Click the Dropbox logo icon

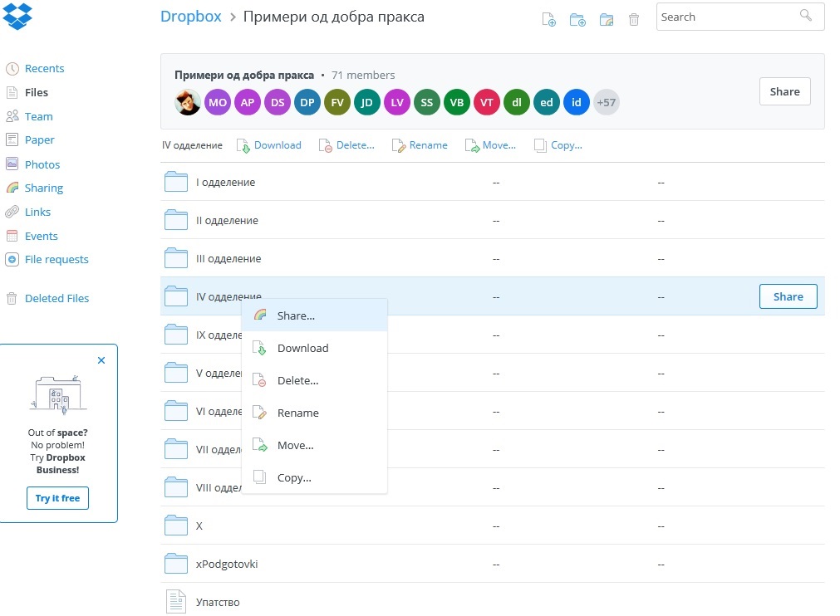click(x=17, y=15)
